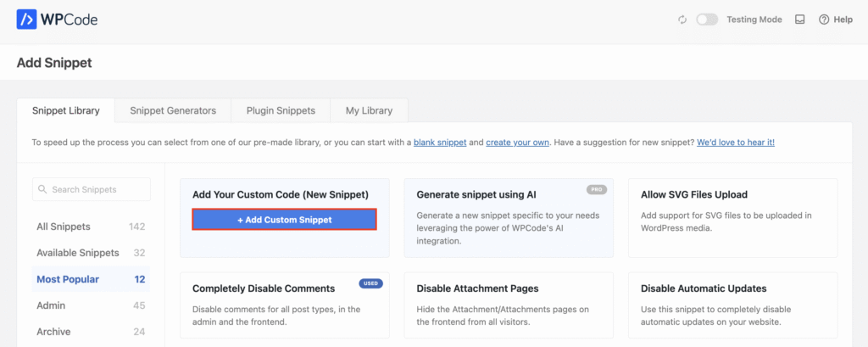Screen dimensions: 868x347
Task: Toggle the Testing Mode switch
Action: click(x=707, y=20)
